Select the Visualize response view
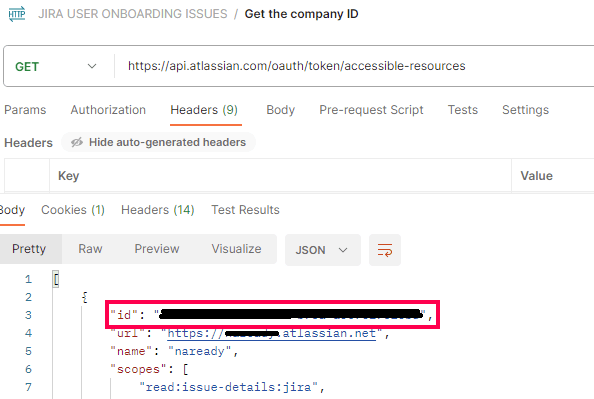Image resolution: width=594 pixels, height=399 pixels. 236,249
